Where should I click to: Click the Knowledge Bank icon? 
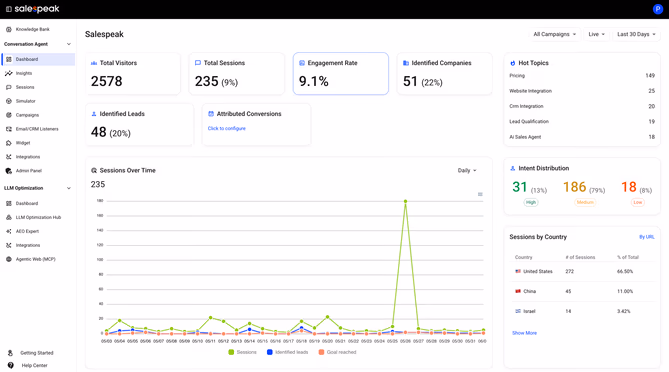[9, 29]
